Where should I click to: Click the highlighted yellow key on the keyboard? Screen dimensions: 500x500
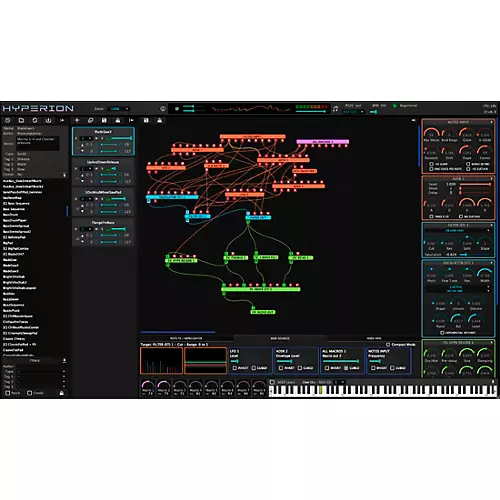321,390
